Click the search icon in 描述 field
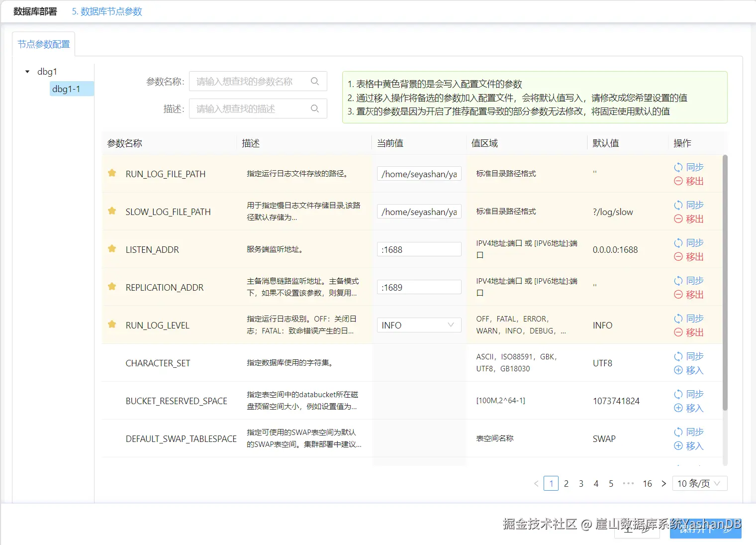 [x=315, y=109]
